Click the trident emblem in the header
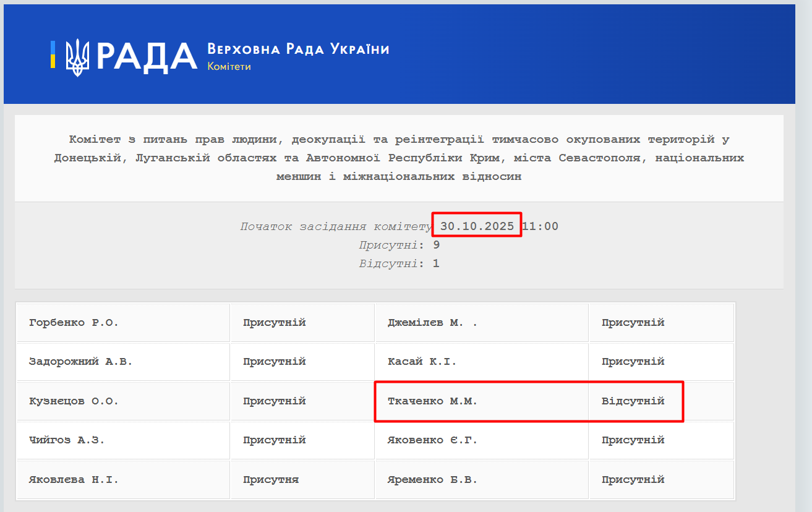The image size is (812, 512). coord(77,58)
